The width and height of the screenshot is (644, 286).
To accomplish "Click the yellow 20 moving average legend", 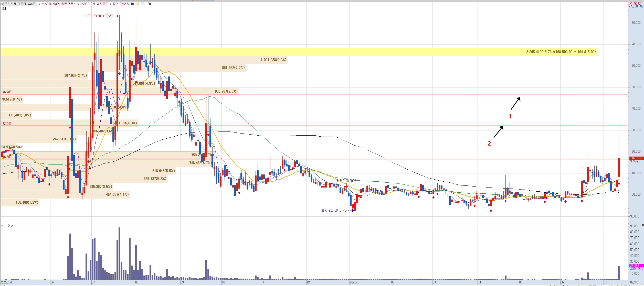I will (137, 4).
